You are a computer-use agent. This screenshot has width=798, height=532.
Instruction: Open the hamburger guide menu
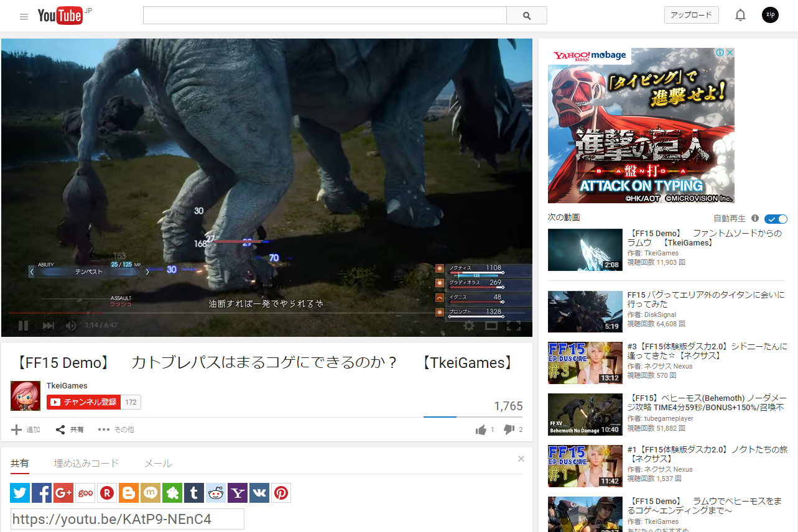24,17
